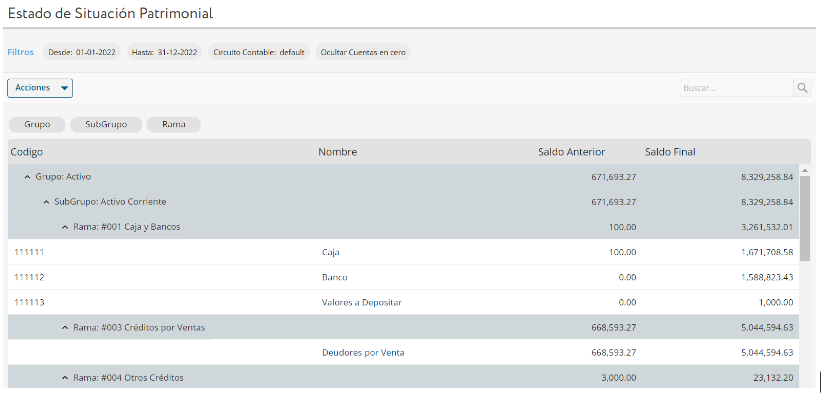Image resolution: width=826 pixels, height=396 pixels.
Task: Open the Caja account link
Action: coord(331,252)
